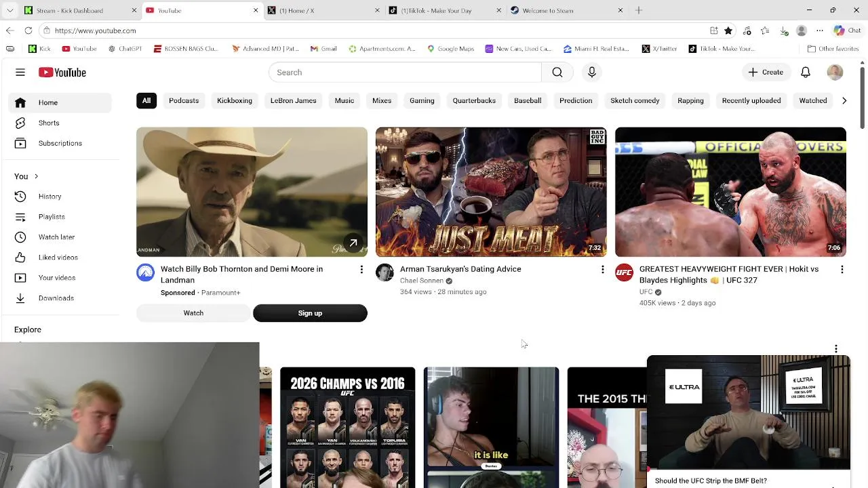This screenshot has width=868, height=488.
Task: Start voice search with microphone icon
Action: coord(592,73)
